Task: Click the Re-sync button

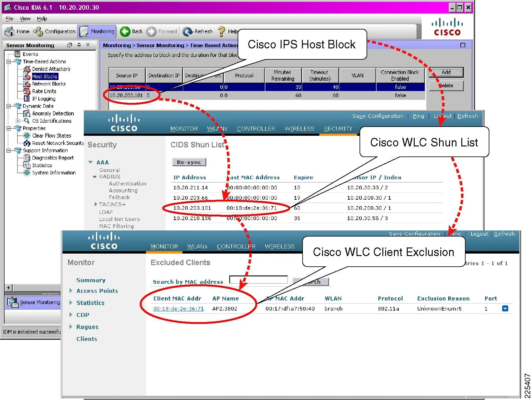Action: [189, 162]
